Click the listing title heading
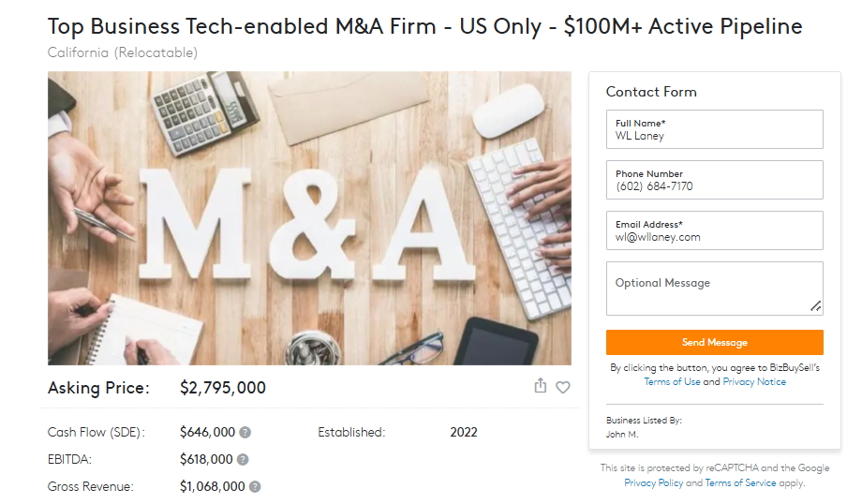 pos(424,26)
